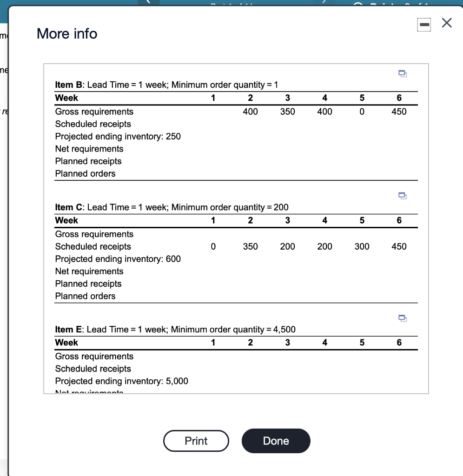
Task: Click the More info heading
Action: (x=67, y=33)
